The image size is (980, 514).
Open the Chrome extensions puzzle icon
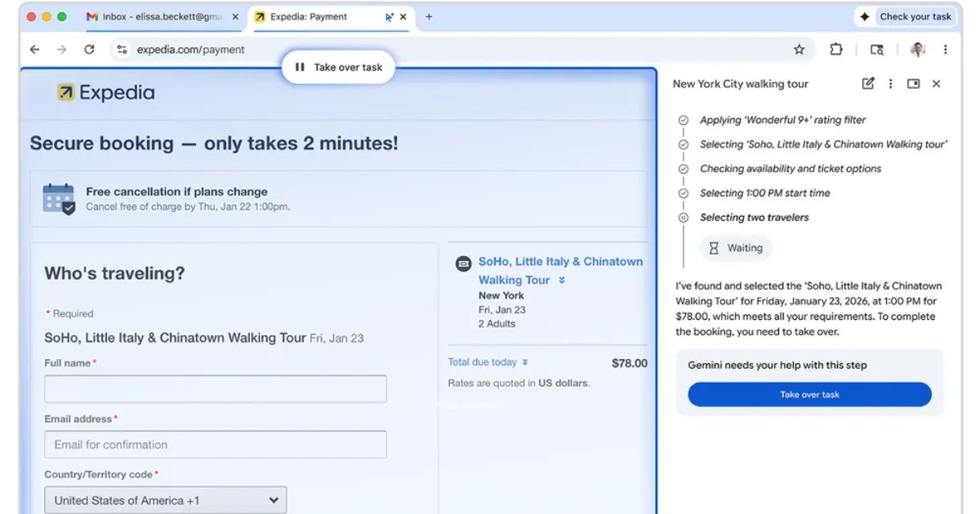pos(835,50)
